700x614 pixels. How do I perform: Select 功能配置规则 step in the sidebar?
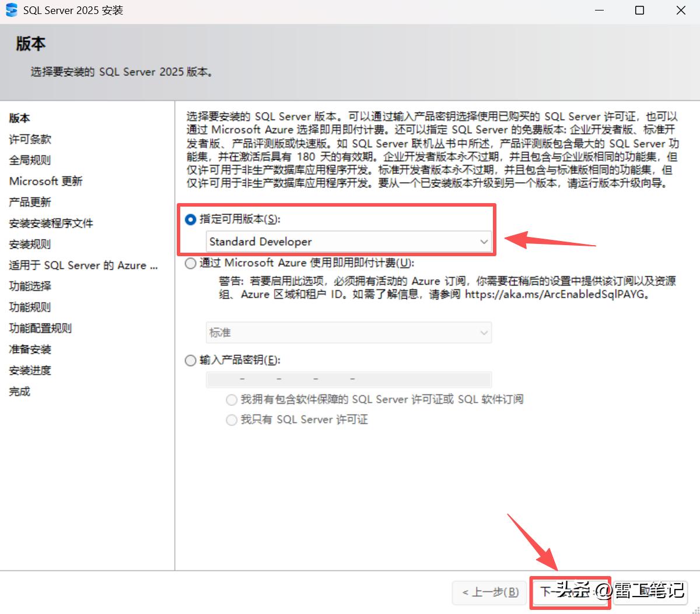coord(41,328)
